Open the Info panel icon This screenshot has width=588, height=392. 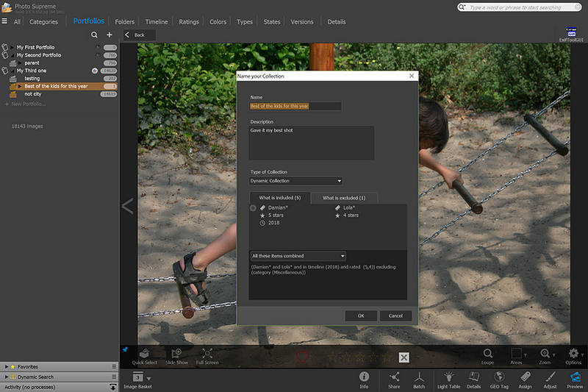(364, 378)
